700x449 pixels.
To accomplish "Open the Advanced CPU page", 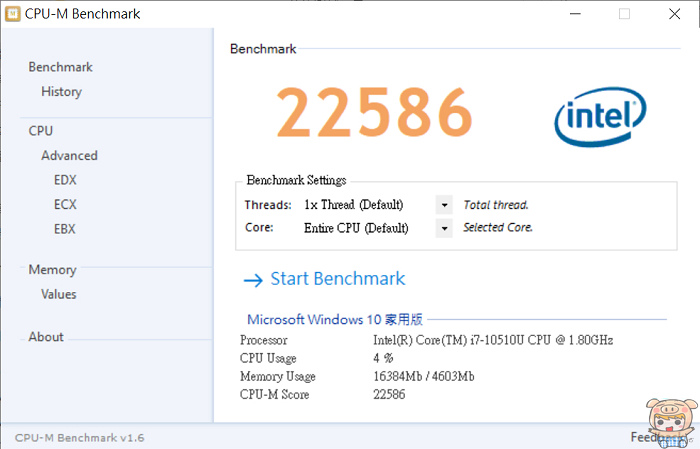I will click(69, 156).
